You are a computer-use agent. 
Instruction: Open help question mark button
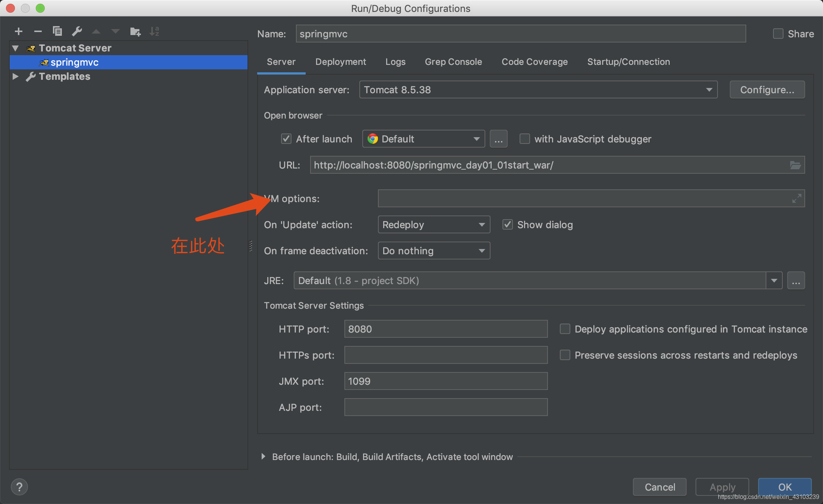pyautogui.click(x=19, y=487)
